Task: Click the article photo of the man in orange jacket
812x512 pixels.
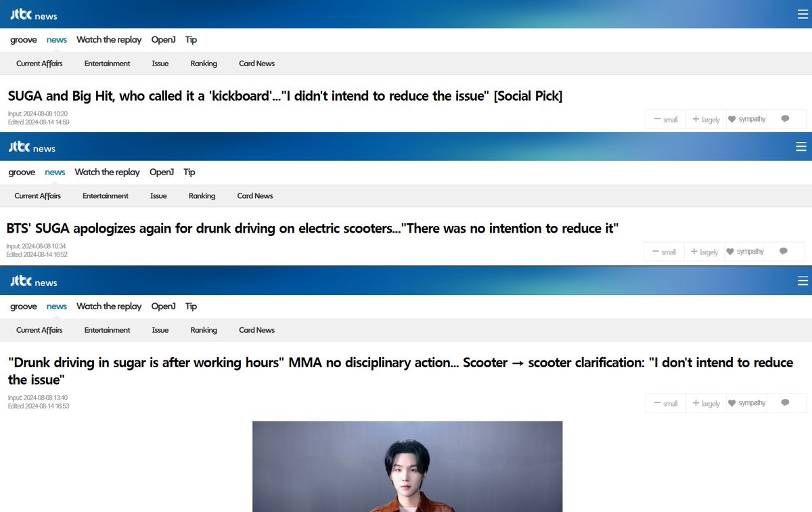Action: [407, 467]
